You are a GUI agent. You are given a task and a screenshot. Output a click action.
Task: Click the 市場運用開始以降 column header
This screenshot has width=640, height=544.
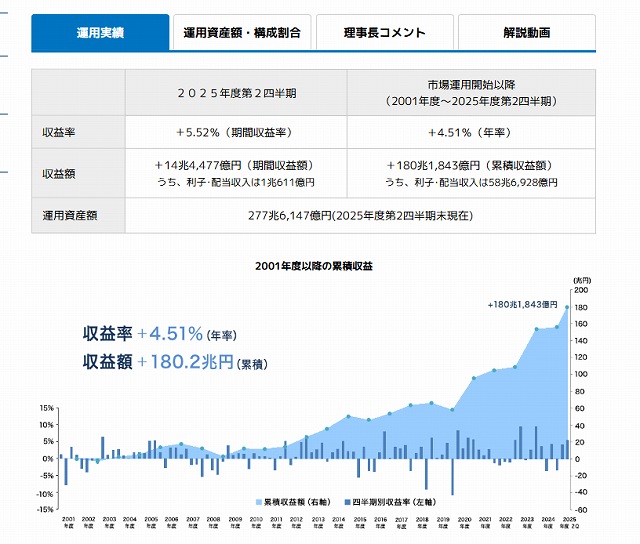coord(471,91)
